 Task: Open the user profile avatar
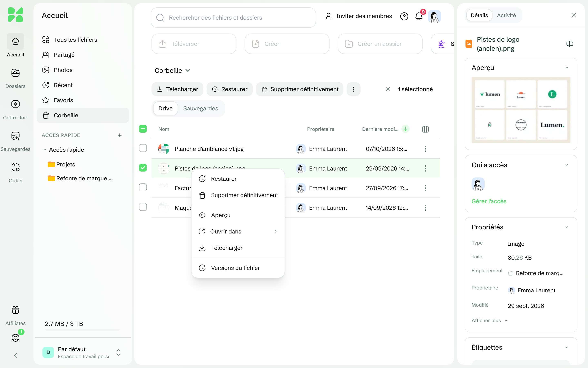click(434, 16)
